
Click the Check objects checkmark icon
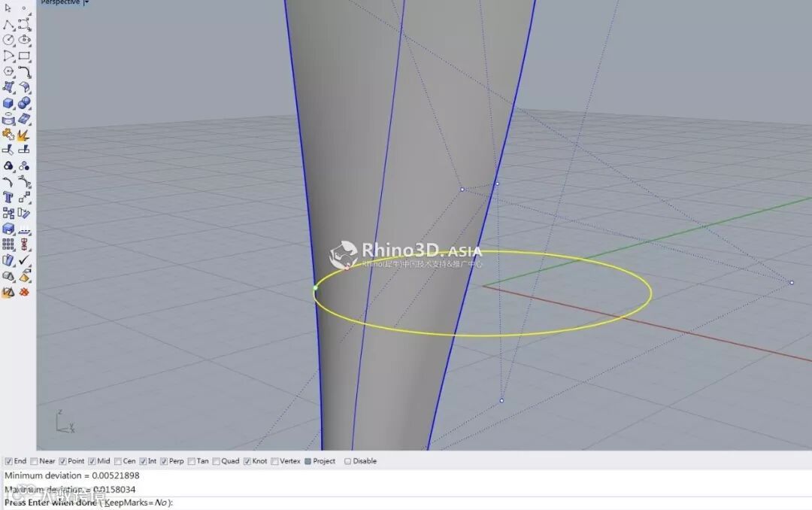tap(24, 260)
